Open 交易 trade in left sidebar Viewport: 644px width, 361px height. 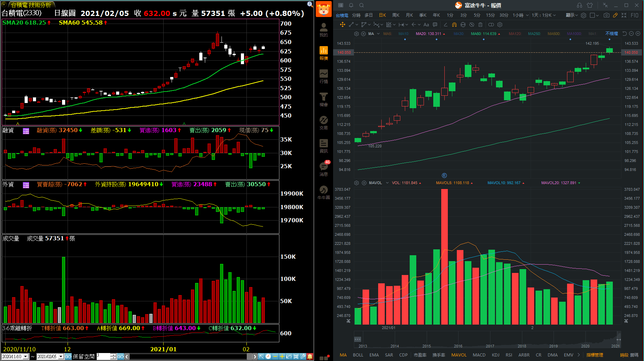pyautogui.click(x=323, y=123)
